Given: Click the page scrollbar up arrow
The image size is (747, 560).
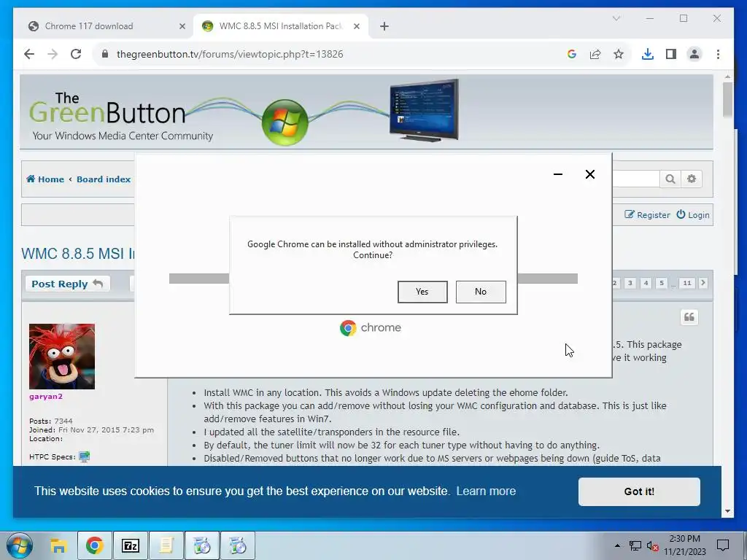Looking at the screenshot, I should point(727,77).
